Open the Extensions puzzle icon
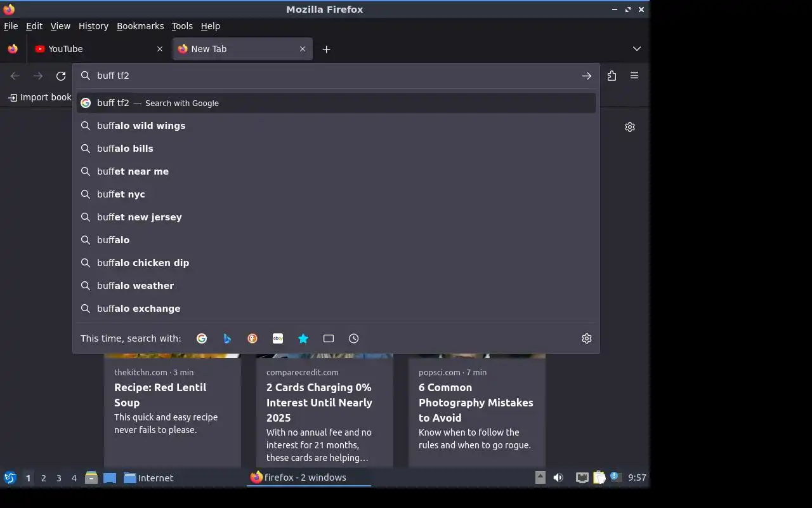This screenshot has height=508, width=812. click(612, 76)
